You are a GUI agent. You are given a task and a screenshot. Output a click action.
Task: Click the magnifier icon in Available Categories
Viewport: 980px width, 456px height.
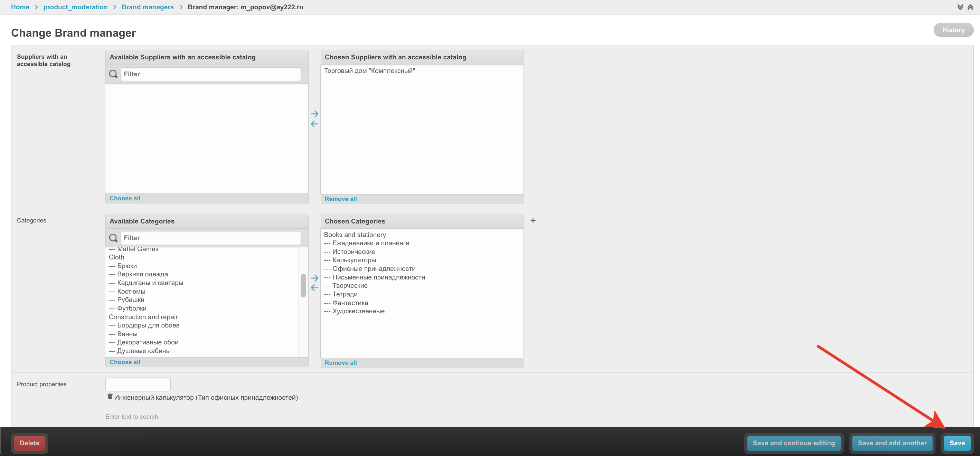[113, 238]
